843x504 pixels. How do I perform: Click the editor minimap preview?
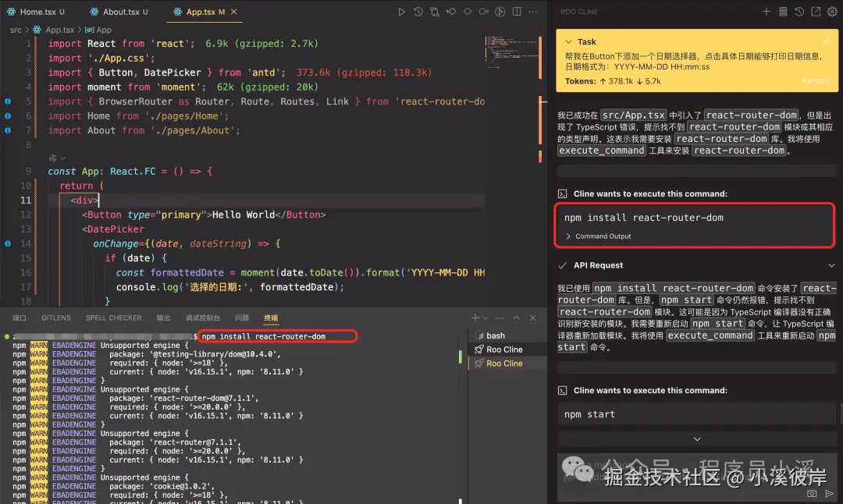click(510, 52)
